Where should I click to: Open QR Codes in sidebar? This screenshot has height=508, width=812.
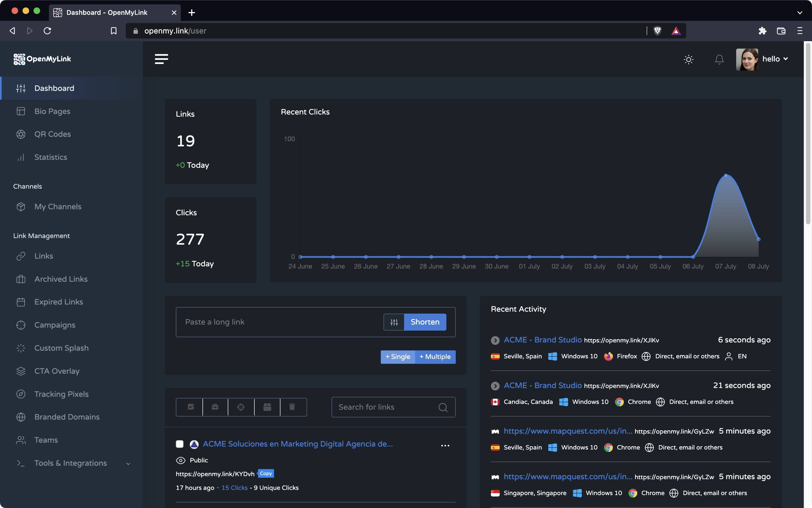[x=52, y=134]
